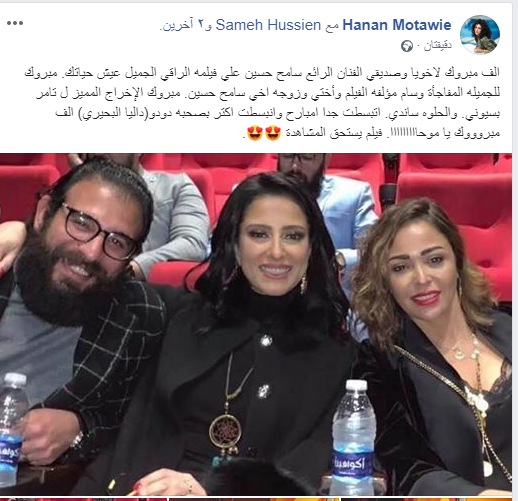Screen dimensions: 518x501
Task: Open the main post photo
Action: pyautogui.click(x=256, y=324)
